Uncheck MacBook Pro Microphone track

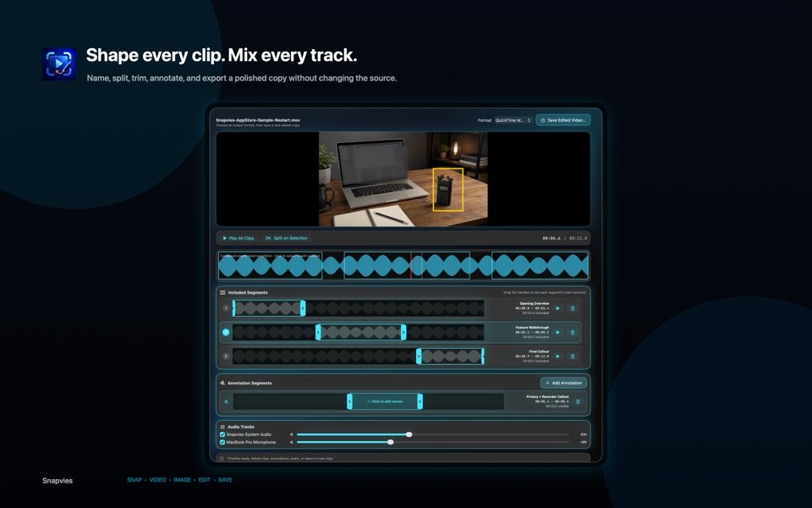point(222,442)
